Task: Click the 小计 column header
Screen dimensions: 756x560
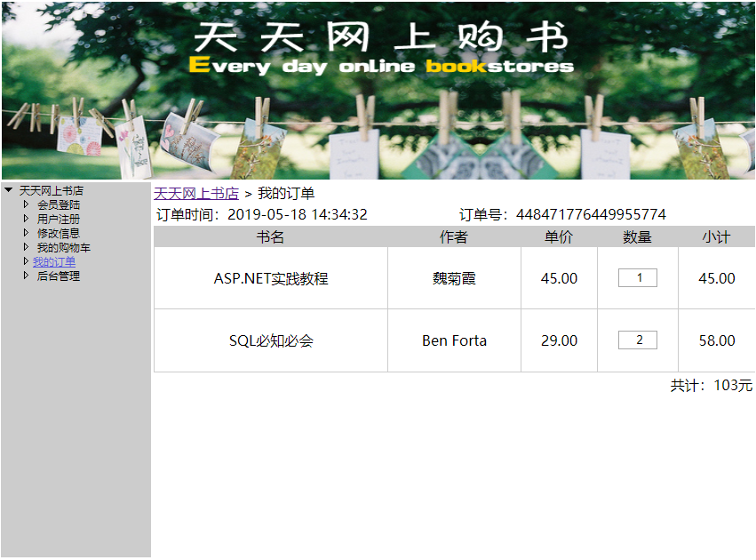Action: tap(716, 237)
